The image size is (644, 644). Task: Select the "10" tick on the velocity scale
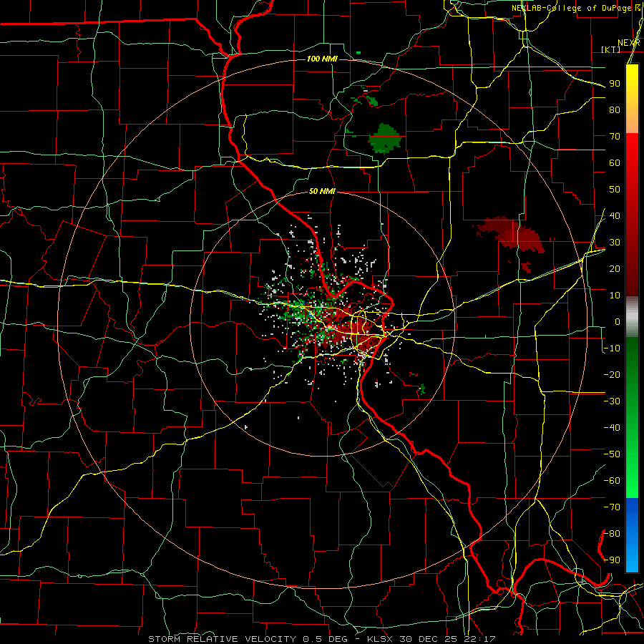coord(615,296)
